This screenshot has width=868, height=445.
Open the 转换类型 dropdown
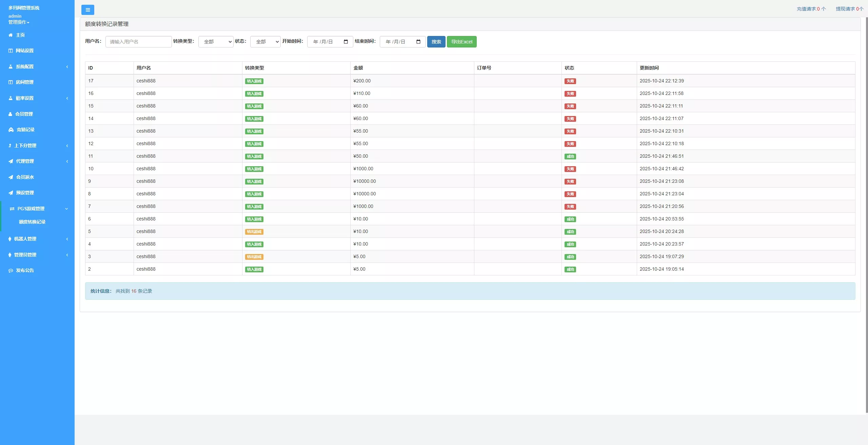216,42
